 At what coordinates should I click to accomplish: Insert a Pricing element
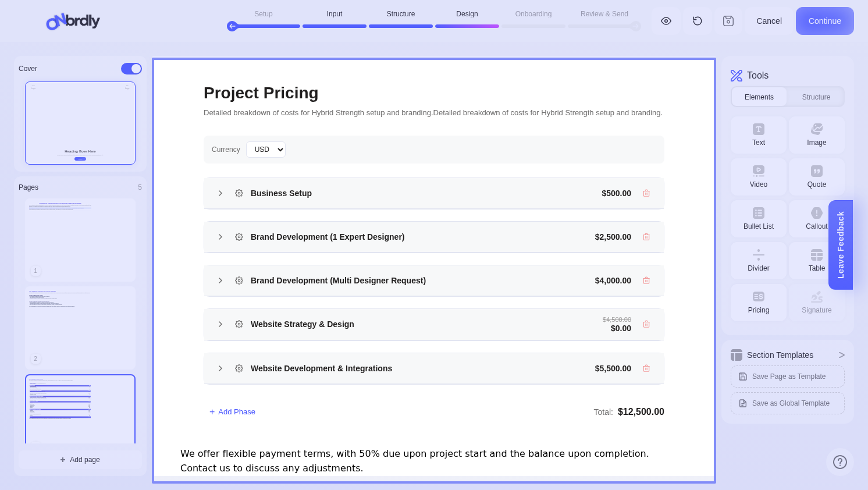pos(758,303)
